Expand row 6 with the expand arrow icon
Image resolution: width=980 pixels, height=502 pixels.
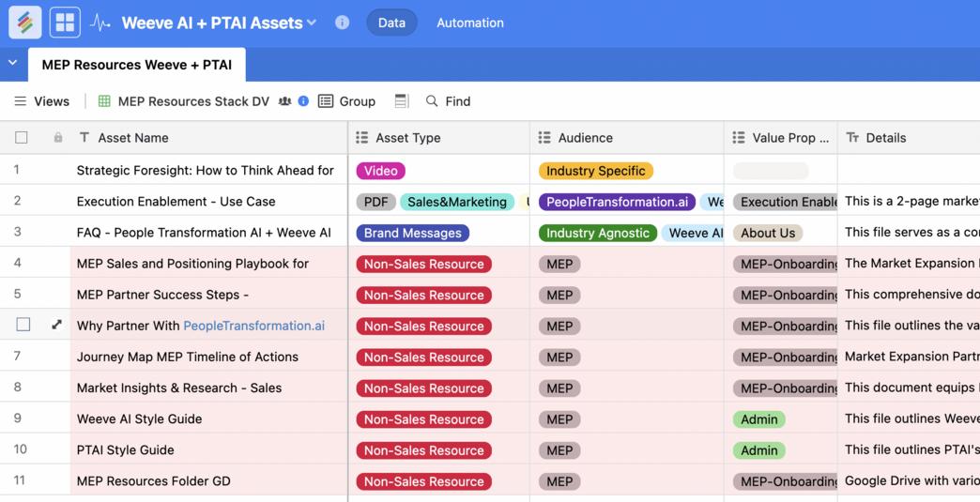pos(56,325)
